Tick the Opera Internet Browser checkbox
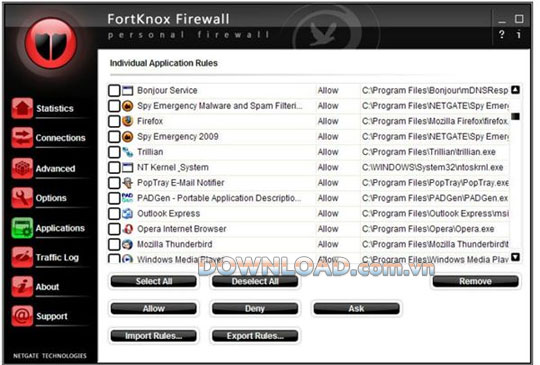540x365 pixels. pyautogui.click(x=114, y=229)
